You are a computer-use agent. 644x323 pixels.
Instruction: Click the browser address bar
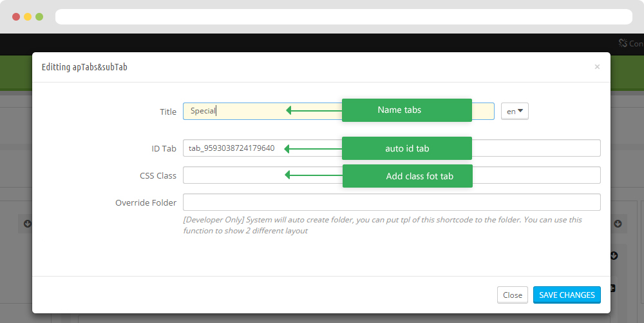pyautogui.click(x=344, y=17)
